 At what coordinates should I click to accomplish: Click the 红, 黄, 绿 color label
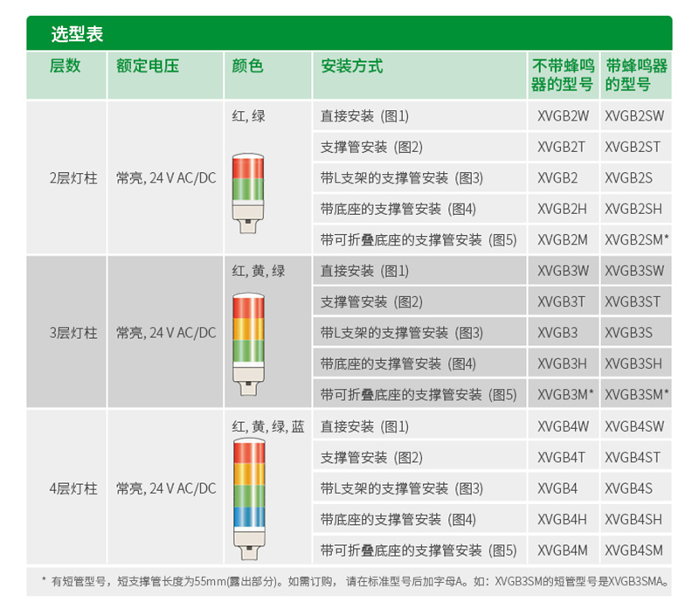point(258,271)
